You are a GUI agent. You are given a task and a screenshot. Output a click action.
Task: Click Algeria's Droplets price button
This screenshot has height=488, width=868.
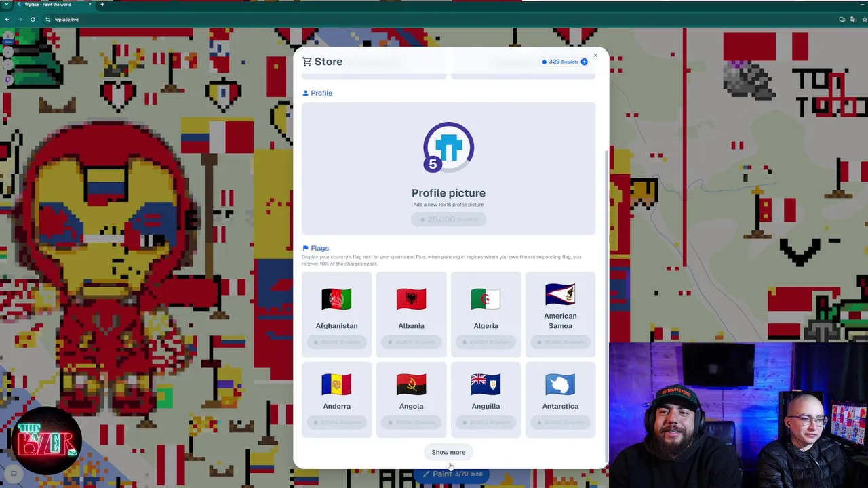coord(486,342)
